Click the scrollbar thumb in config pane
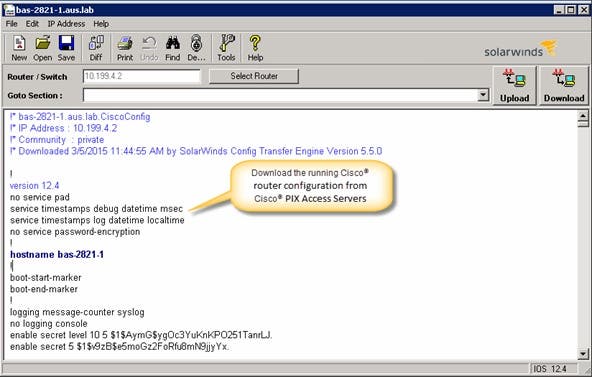This screenshot has height=377, width=592. (x=583, y=124)
